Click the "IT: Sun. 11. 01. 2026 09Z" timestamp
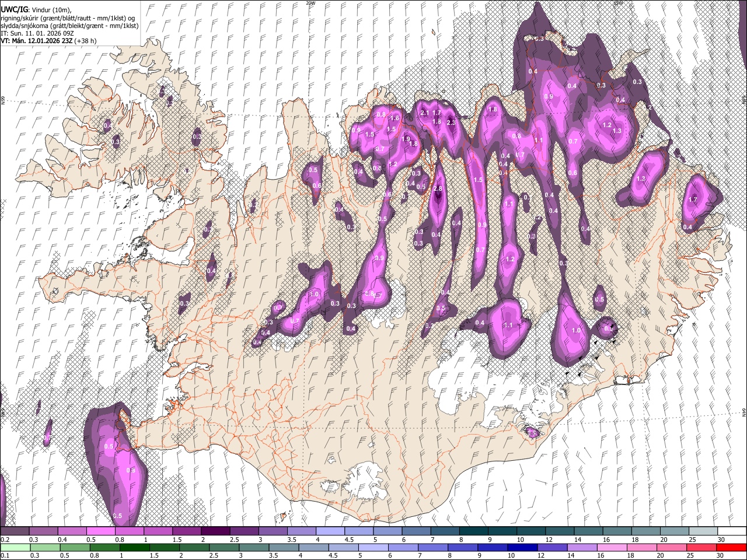 [37, 33]
